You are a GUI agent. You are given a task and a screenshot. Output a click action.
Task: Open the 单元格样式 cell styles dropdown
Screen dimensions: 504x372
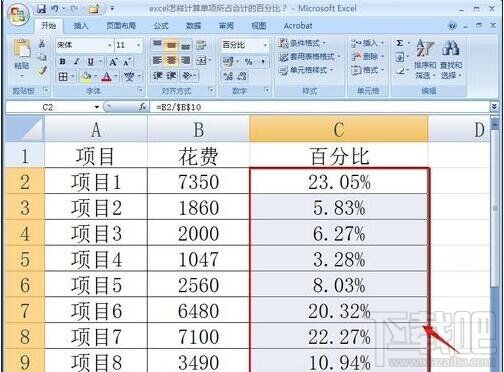306,70
